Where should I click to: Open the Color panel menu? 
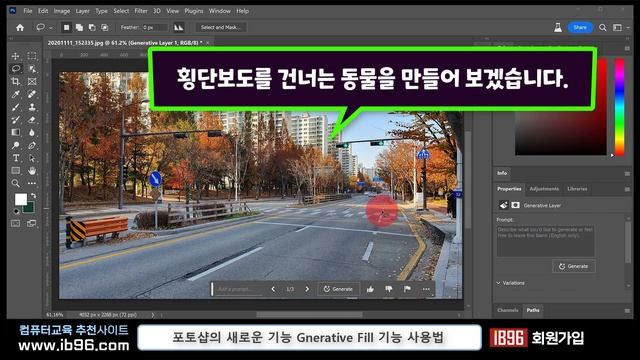627,48
